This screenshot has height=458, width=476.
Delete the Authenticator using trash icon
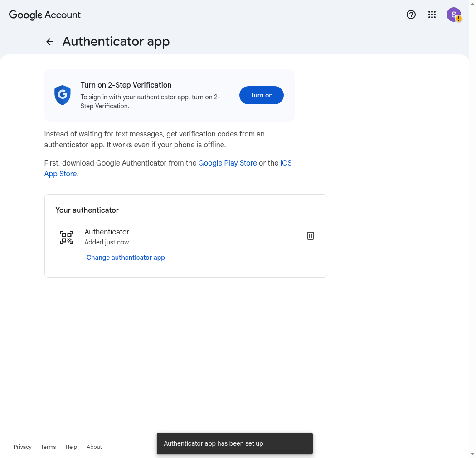(x=310, y=236)
